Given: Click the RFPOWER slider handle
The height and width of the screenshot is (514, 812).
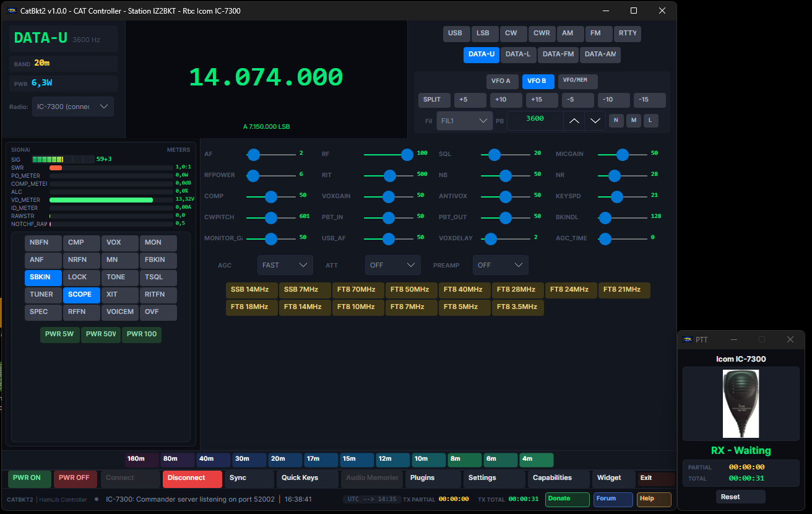Looking at the screenshot, I should click(x=253, y=175).
